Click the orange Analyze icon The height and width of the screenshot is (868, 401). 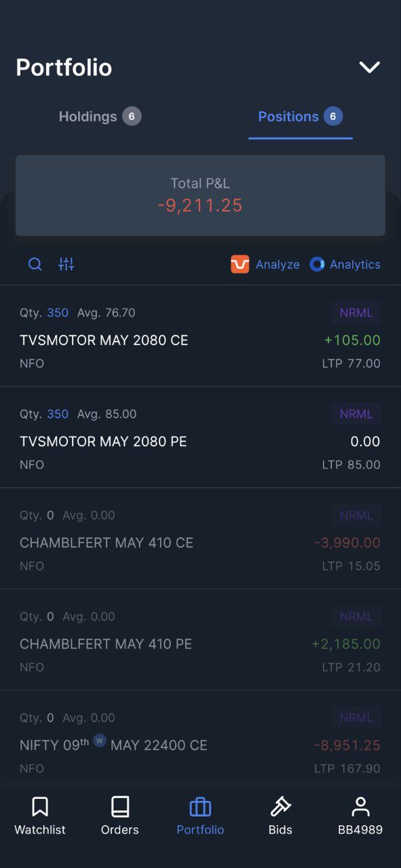pyautogui.click(x=240, y=264)
